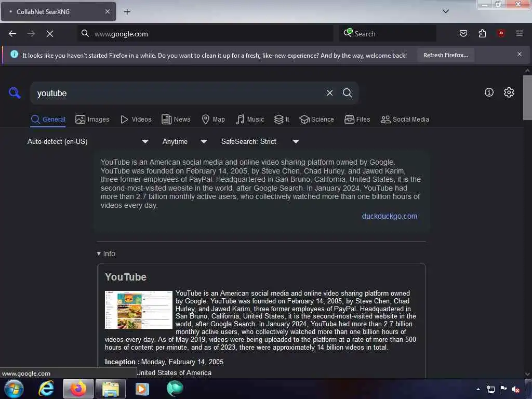532x399 pixels.
Task: Switch to the Videos category
Action: tap(136, 119)
